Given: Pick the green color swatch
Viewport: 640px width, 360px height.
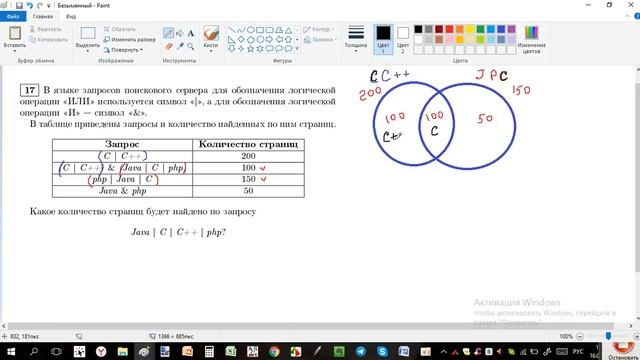Looking at the screenshot, I should [x=480, y=29].
